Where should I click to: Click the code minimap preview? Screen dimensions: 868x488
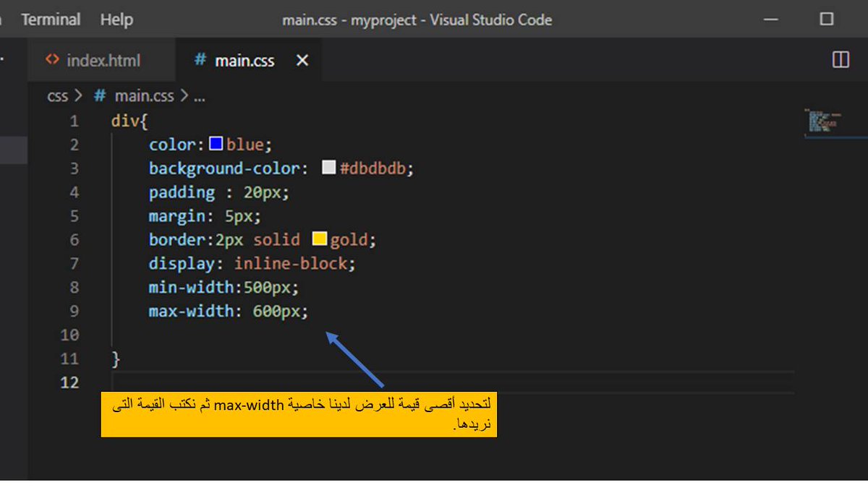[825, 121]
